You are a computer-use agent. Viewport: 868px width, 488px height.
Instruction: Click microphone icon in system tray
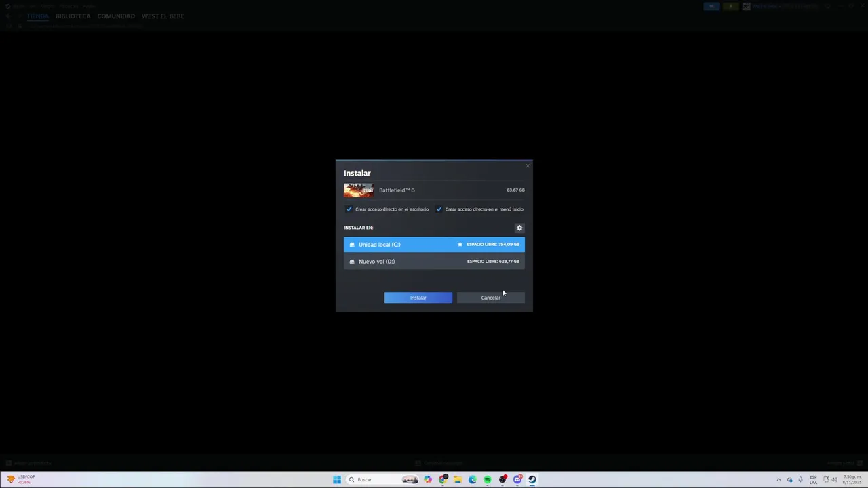pyautogui.click(x=800, y=479)
